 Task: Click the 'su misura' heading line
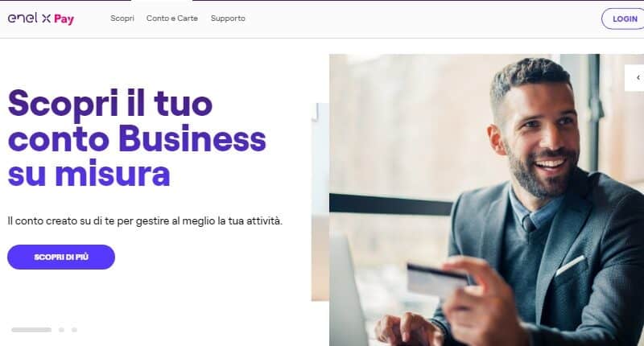(x=89, y=174)
